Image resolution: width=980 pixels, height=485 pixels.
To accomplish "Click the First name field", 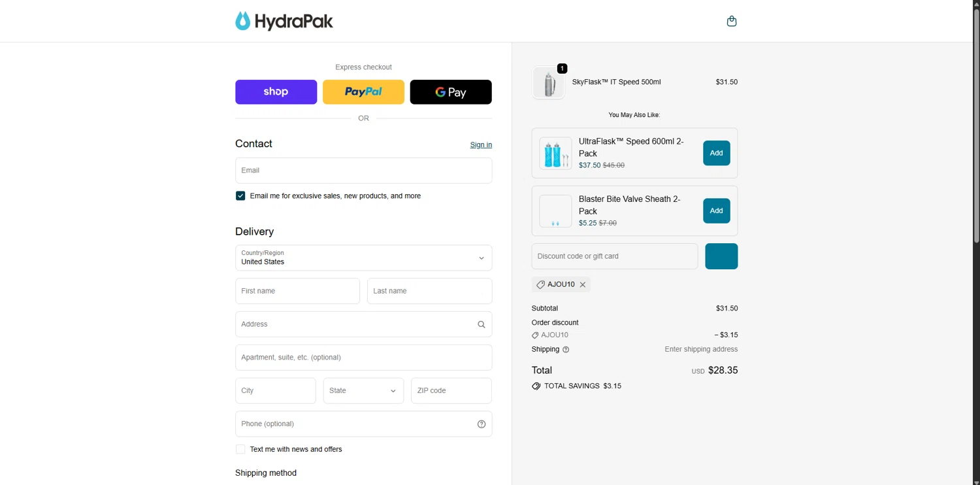I will click(297, 291).
